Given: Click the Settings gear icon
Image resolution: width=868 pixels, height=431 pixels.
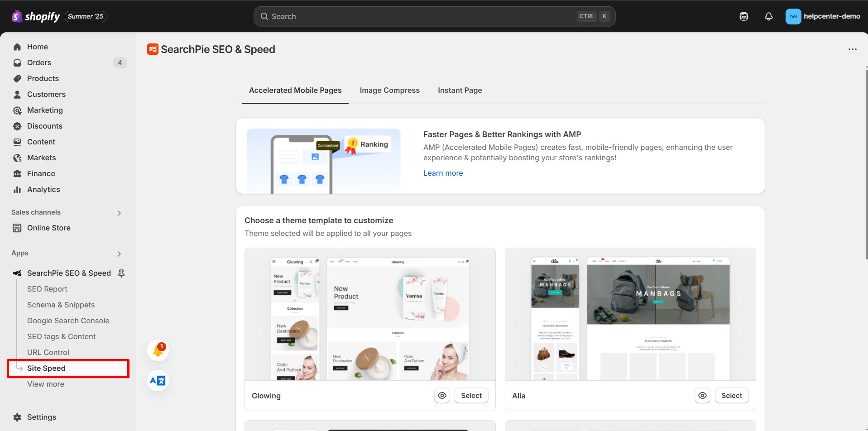Looking at the screenshot, I should point(17,417).
